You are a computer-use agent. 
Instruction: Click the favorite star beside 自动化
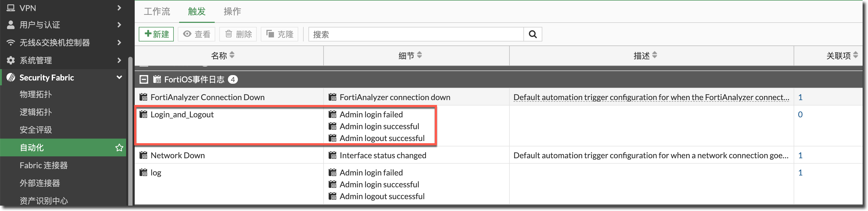(x=119, y=147)
